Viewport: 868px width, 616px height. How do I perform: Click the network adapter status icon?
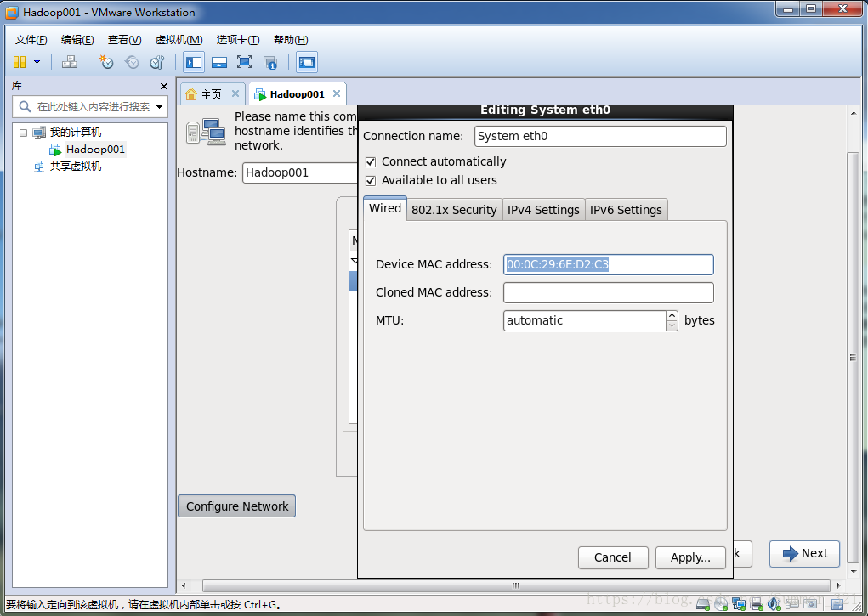click(x=739, y=604)
